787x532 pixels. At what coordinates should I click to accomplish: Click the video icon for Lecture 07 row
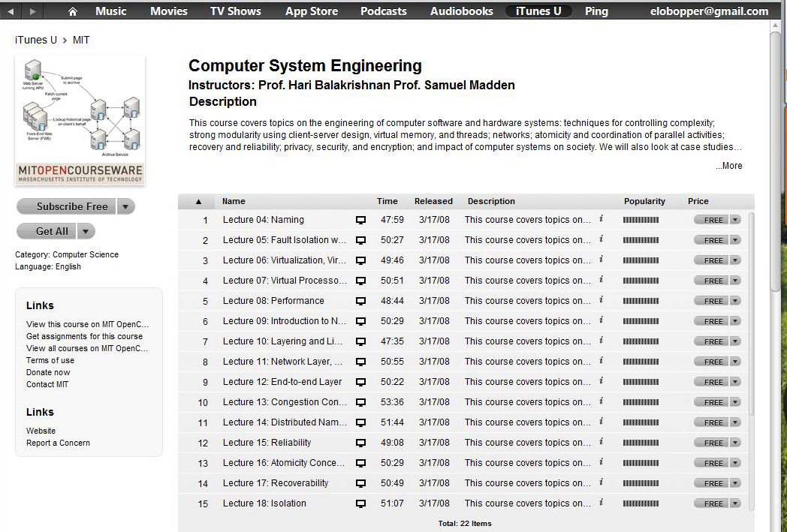[x=360, y=281]
